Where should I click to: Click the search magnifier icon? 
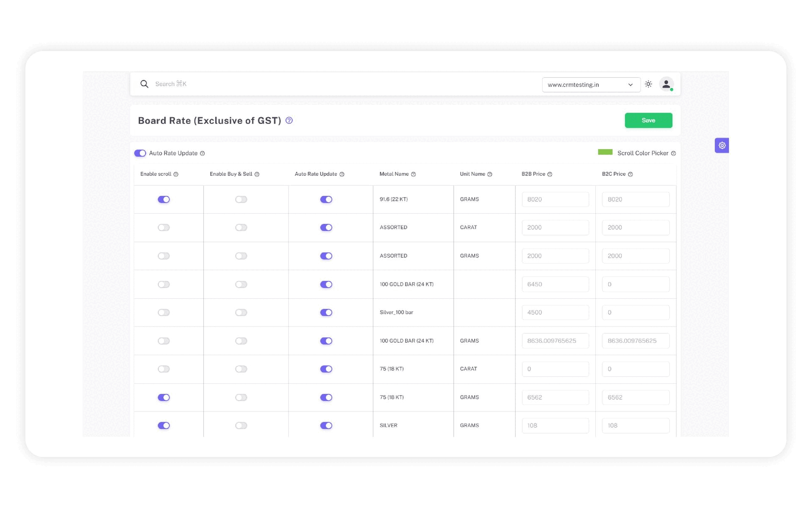point(144,84)
